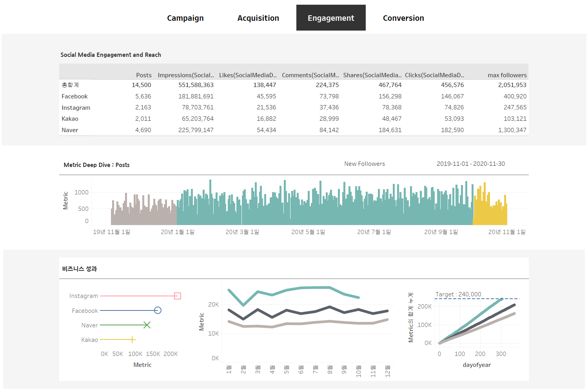This screenshot has height=392, width=588.
Task: Switch to the Acquisition tab
Action: [x=258, y=18]
